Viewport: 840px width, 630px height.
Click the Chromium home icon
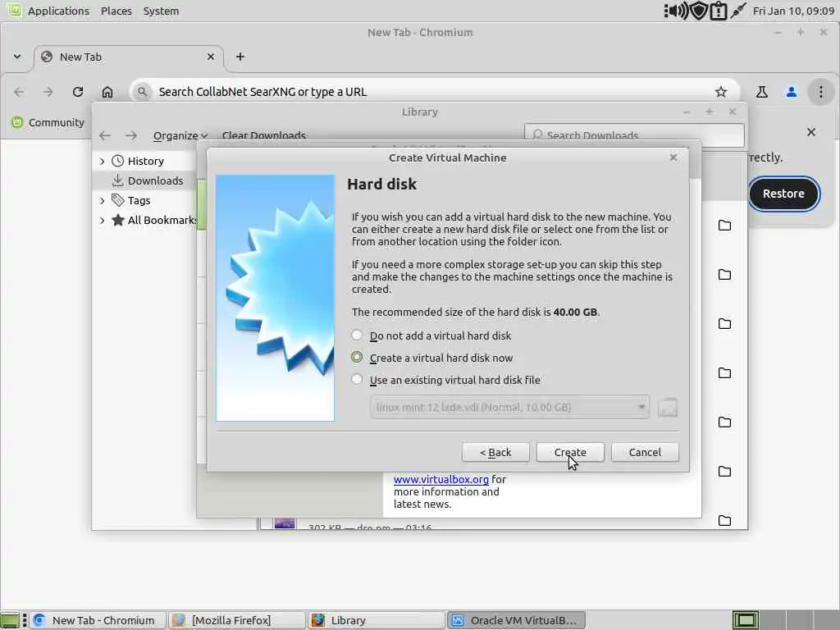pos(107,92)
